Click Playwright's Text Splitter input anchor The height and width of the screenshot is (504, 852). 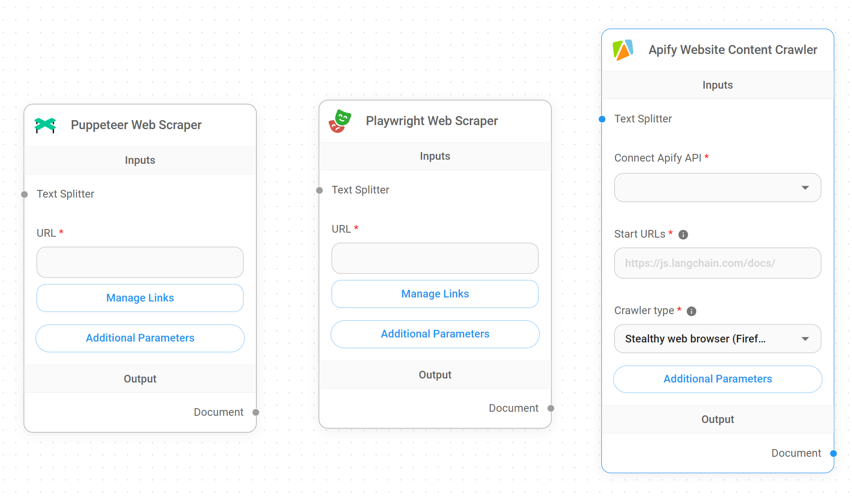(x=320, y=190)
